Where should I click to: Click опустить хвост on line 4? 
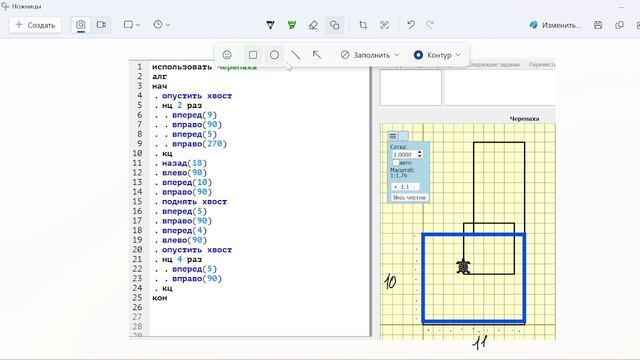click(197, 96)
